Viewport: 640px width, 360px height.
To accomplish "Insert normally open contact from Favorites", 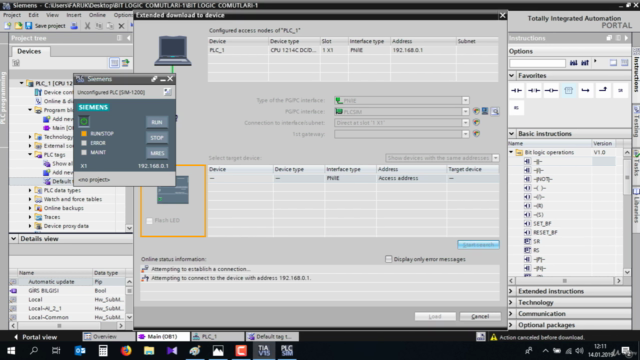I will [x=516, y=90].
